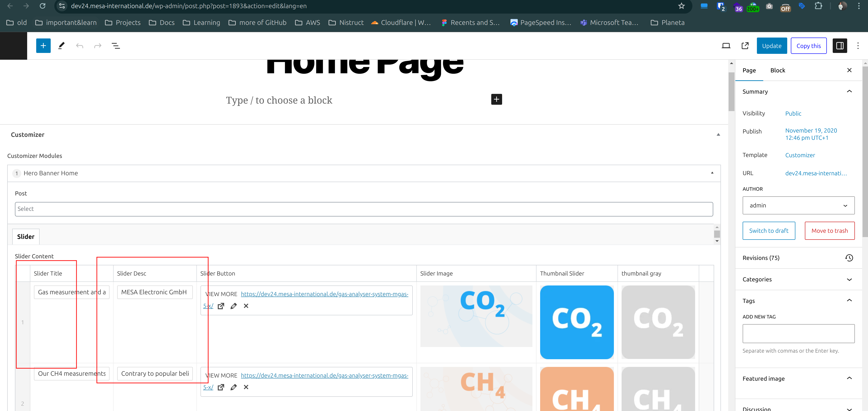The width and height of the screenshot is (868, 411).
Task: Open the PageSpeed Insights bookmark
Action: [x=541, y=23]
